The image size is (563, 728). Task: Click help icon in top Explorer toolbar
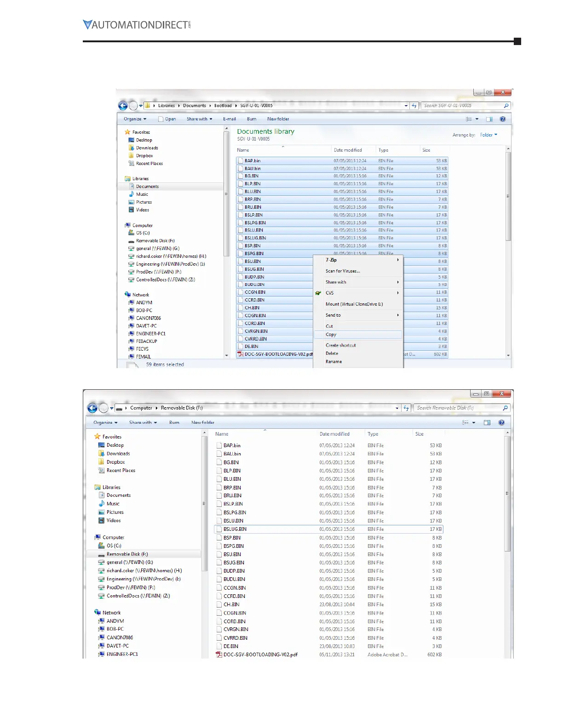click(503, 119)
